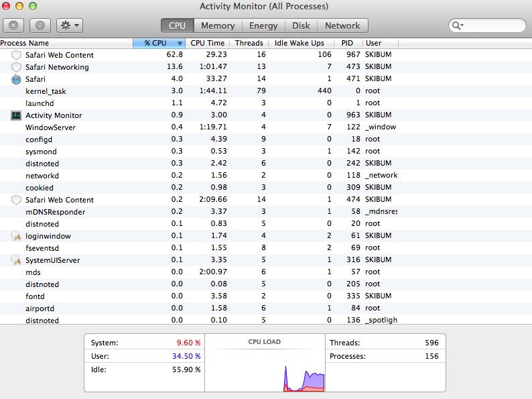Click the green zoom window button
This screenshot has width=532, height=399.
33,6
